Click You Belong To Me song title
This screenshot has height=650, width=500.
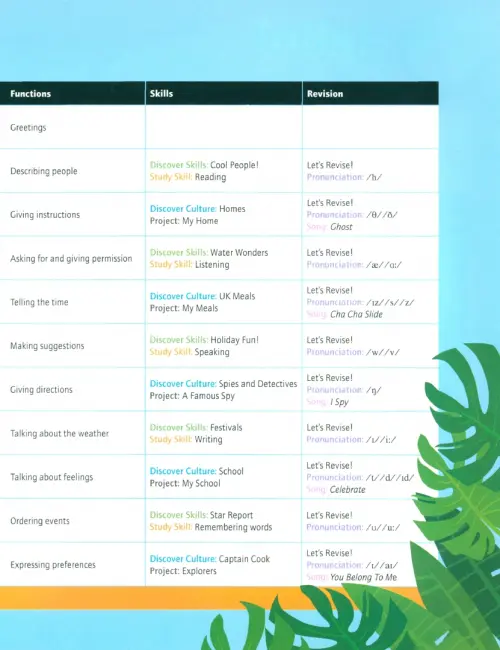(x=364, y=577)
